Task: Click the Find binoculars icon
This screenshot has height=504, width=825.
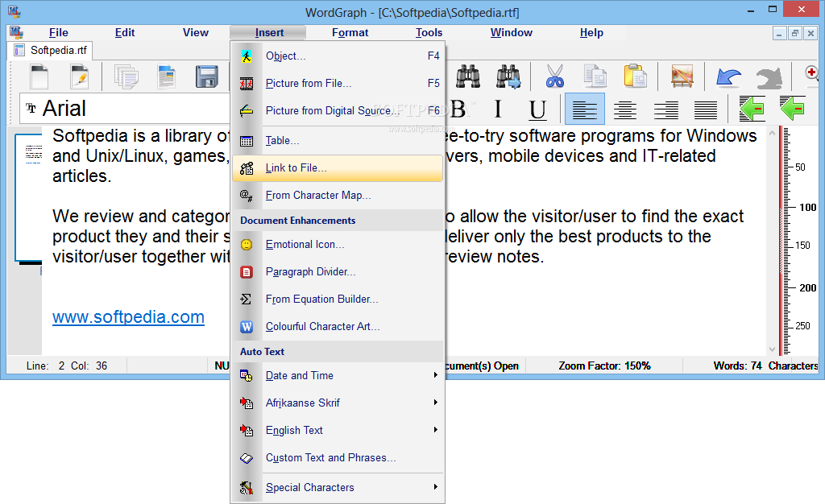Action: (x=468, y=76)
